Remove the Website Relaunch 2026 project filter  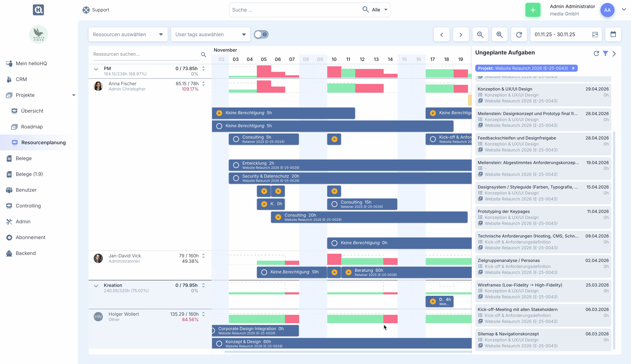click(x=573, y=68)
